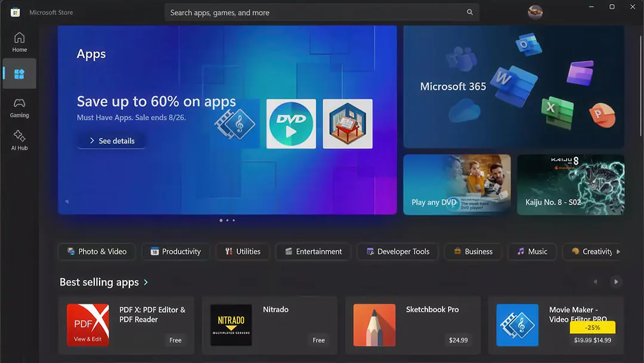Click the laptop icon on Productivity chip
This screenshot has height=363, width=644.
tap(154, 251)
